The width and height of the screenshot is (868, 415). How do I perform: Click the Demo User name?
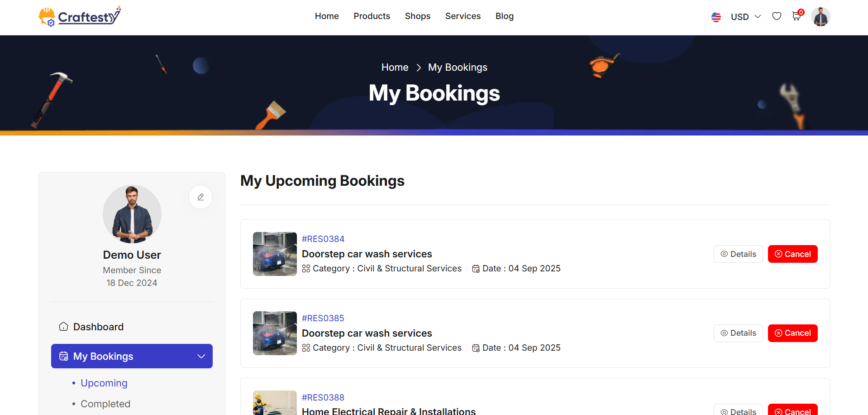(x=132, y=255)
